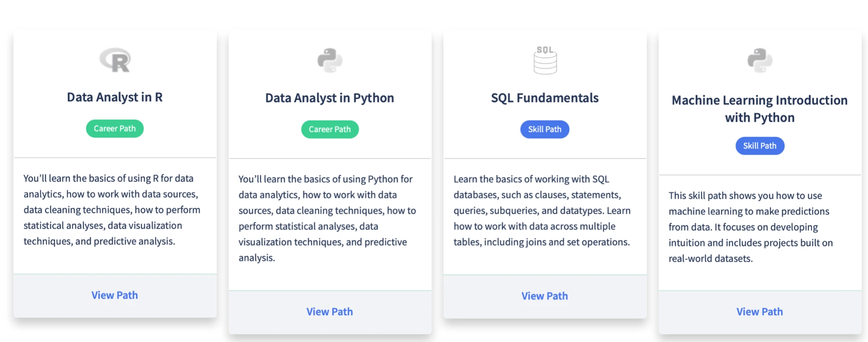The height and width of the screenshot is (342, 868).
Task: Open Machine Learning Introduction with Python title
Action: coord(760,109)
